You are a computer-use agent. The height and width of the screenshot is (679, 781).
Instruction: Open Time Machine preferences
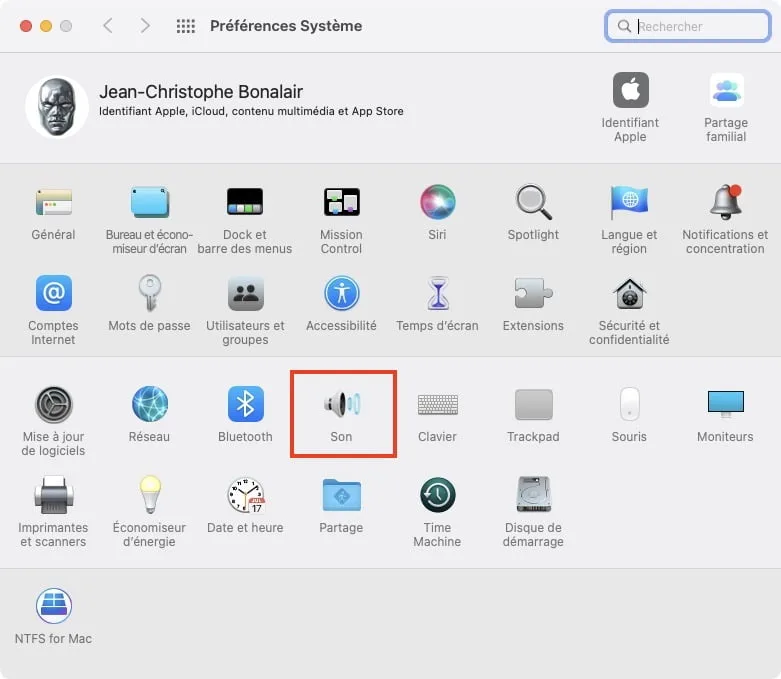pos(437,495)
